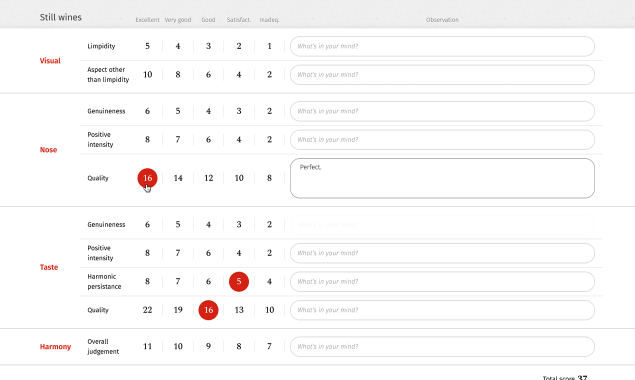Image resolution: width=635 pixels, height=380 pixels.
Task: Select score 11 for Overall judgement
Action: click(147, 346)
